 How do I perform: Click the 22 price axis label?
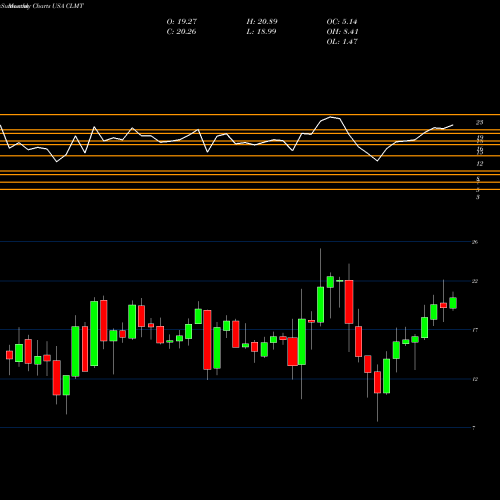475,281
